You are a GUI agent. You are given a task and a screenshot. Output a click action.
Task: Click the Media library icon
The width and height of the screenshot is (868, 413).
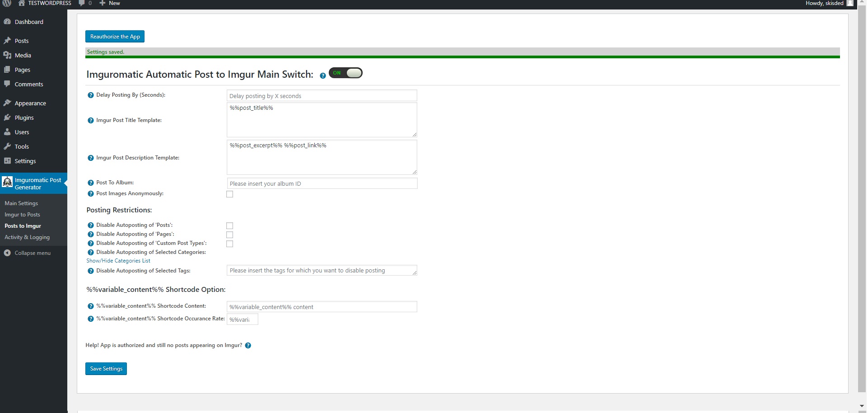tap(7, 55)
